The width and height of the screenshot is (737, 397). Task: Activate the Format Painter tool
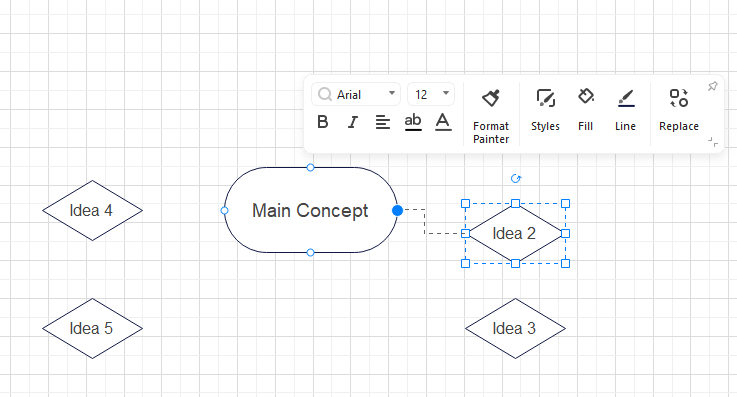click(x=491, y=116)
